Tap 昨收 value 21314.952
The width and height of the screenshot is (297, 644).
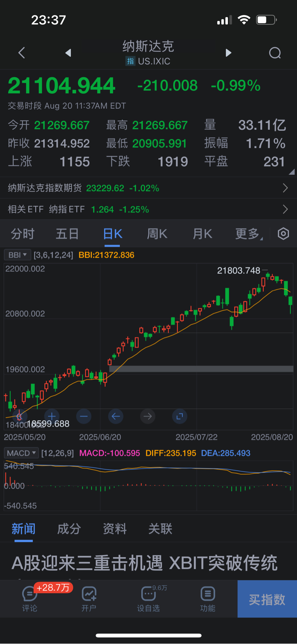point(62,143)
